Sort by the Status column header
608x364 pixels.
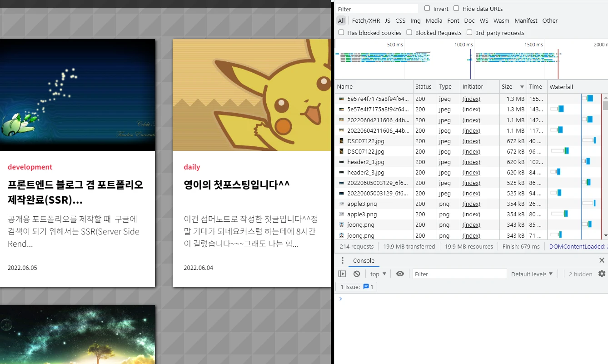click(424, 86)
